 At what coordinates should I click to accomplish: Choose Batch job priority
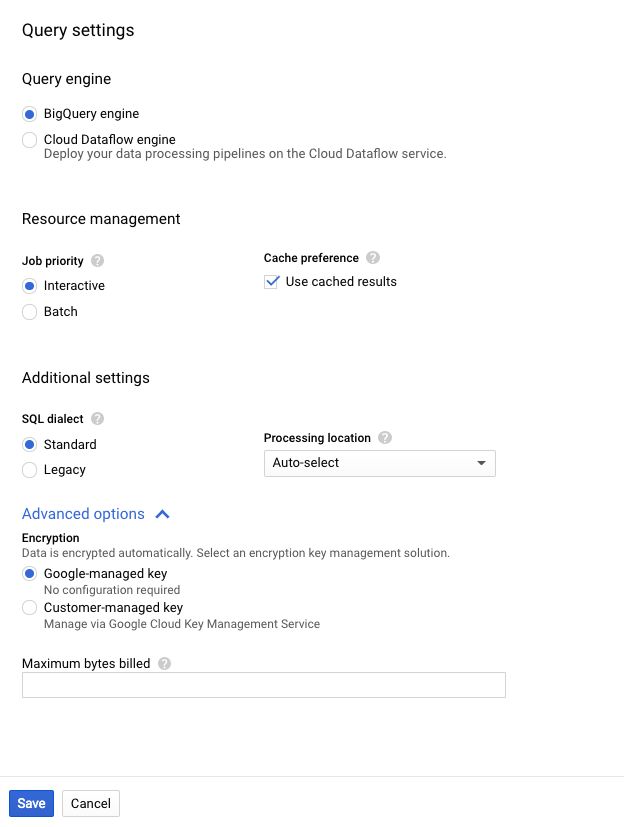[x=30, y=312]
